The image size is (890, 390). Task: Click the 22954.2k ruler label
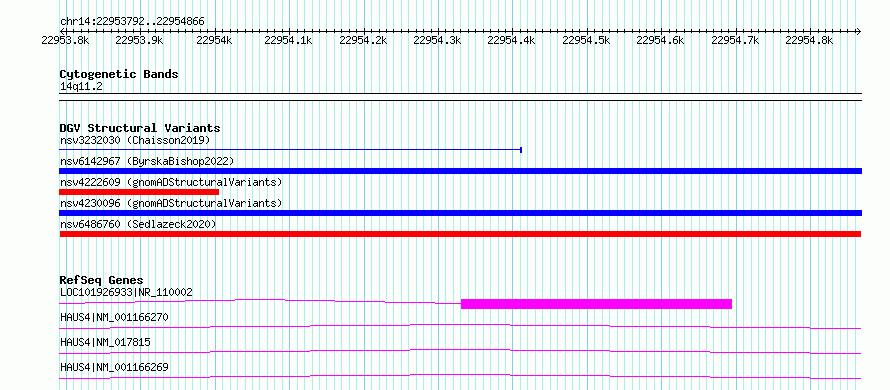click(363, 41)
